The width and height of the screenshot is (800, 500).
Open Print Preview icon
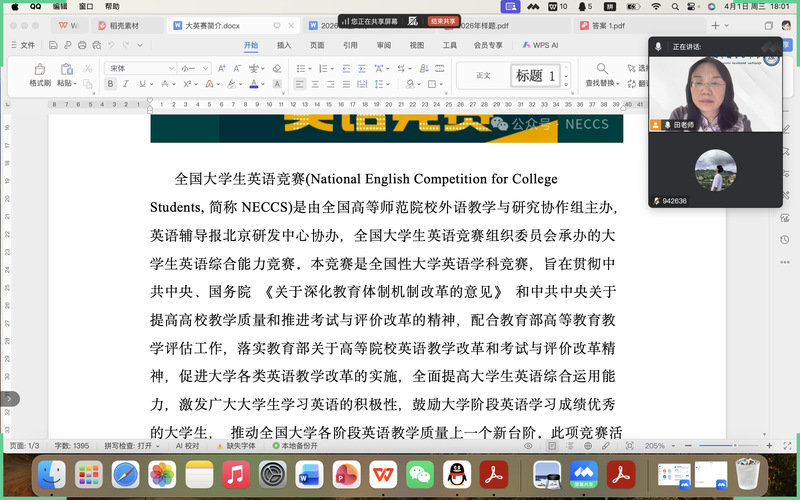click(97, 45)
